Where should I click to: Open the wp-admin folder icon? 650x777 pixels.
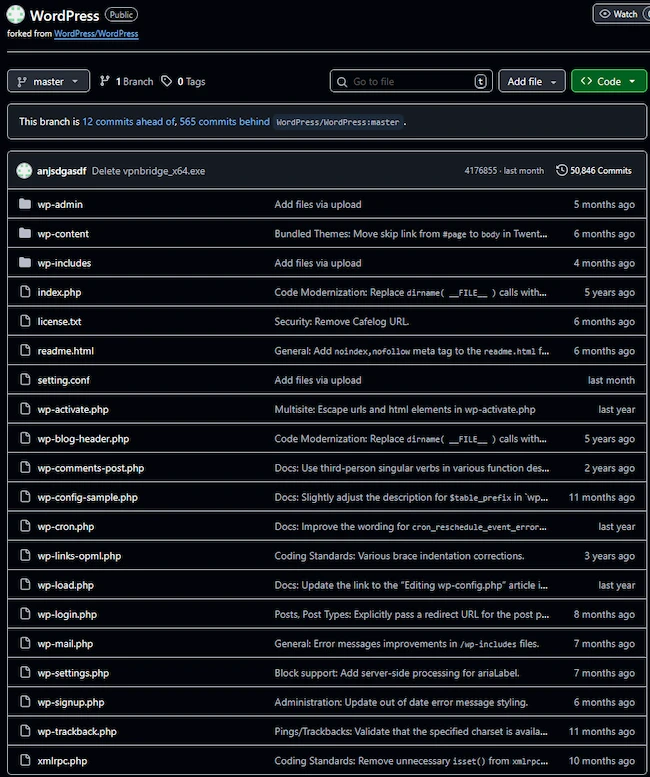25,204
